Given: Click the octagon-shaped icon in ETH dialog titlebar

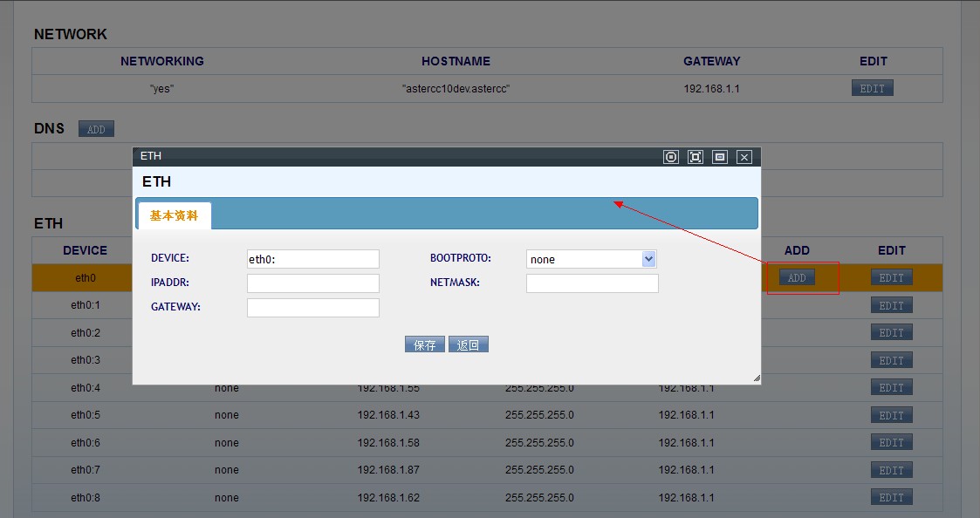Looking at the screenshot, I should [671, 157].
